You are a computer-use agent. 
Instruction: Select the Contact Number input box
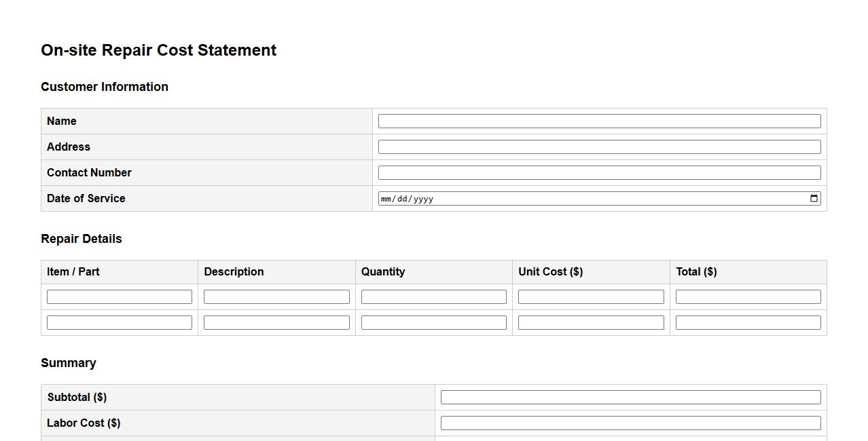599,173
